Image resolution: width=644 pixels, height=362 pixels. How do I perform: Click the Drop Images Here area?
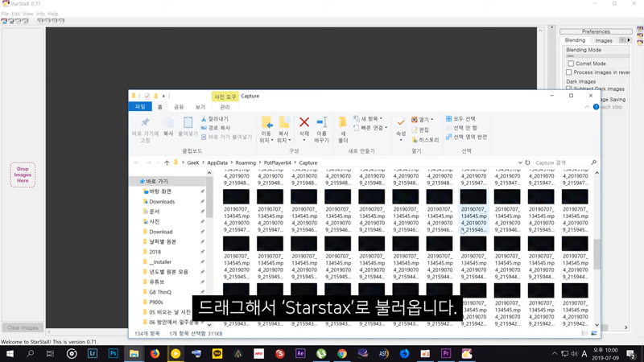(x=23, y=175)
